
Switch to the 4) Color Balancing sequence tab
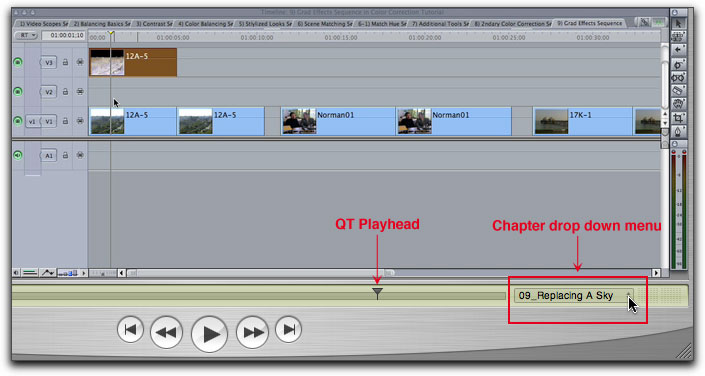click(206, 24)
